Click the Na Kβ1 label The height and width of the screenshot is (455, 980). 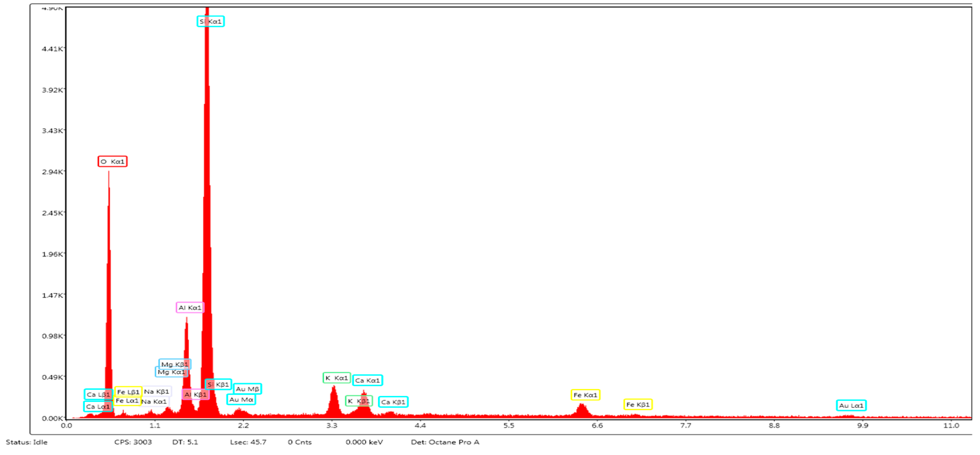pos(156,391)
